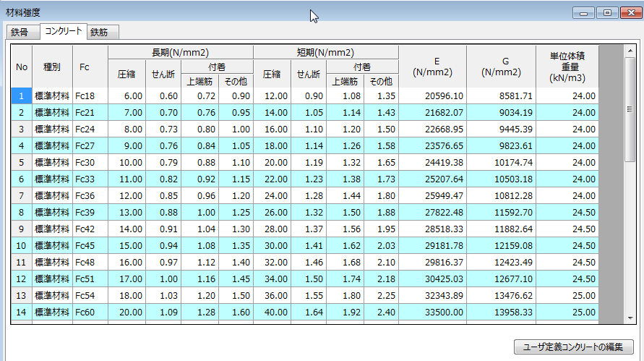
Task: Click the Fc39 cell
Action: pos(90,212)
